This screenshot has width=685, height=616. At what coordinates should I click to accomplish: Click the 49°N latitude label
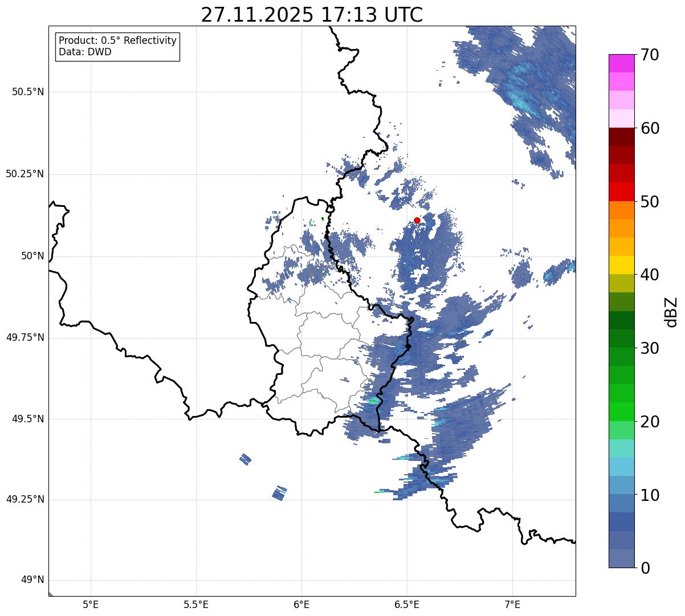[32, 580]
